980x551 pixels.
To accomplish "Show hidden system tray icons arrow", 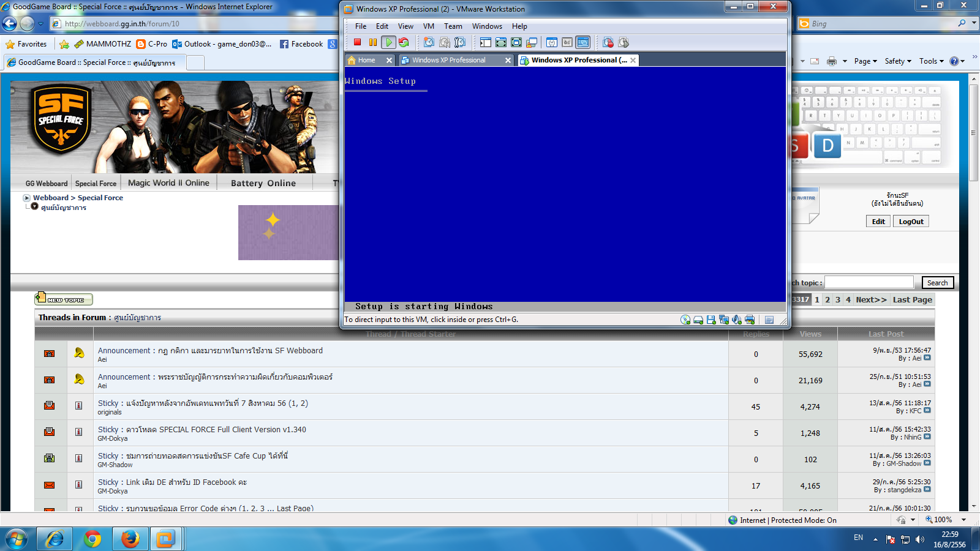I will pyautogui.click(x=875, y=539).
